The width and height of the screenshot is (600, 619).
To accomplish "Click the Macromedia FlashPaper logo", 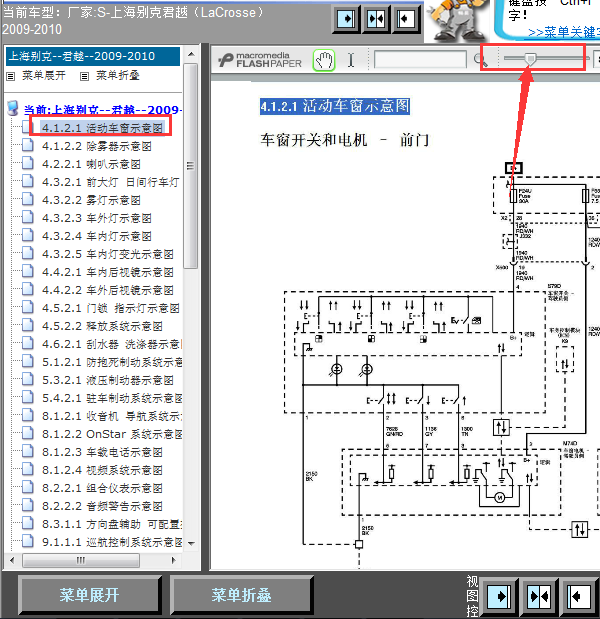I will 260,60.
